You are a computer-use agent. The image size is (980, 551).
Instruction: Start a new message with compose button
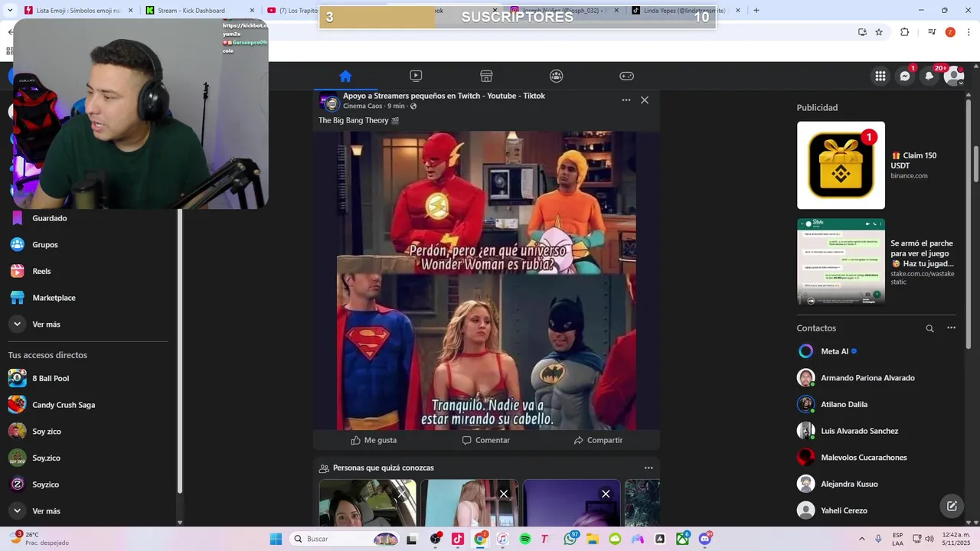pos(952,506)
